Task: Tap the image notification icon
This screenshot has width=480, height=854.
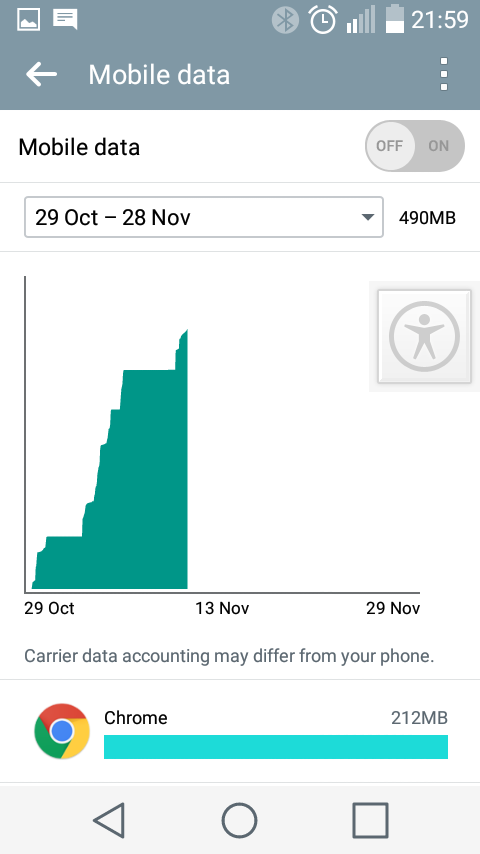Action: pos(28,20)
